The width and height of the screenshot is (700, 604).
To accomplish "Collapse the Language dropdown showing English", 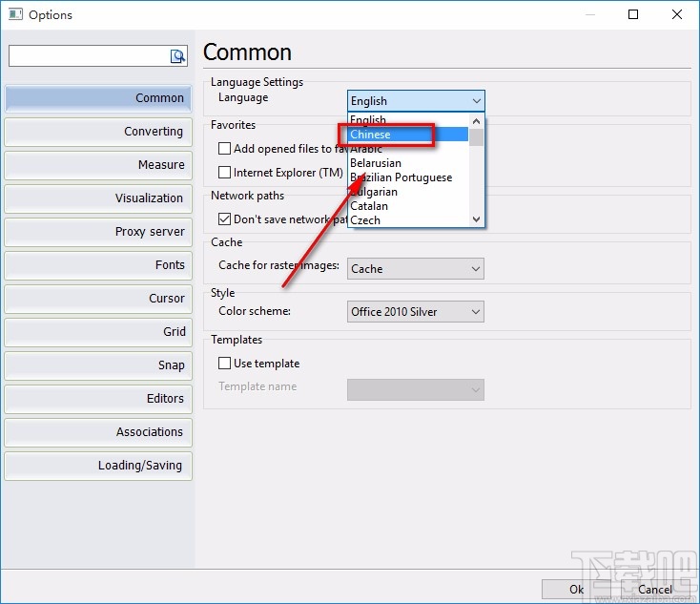I will pos(416,101).
